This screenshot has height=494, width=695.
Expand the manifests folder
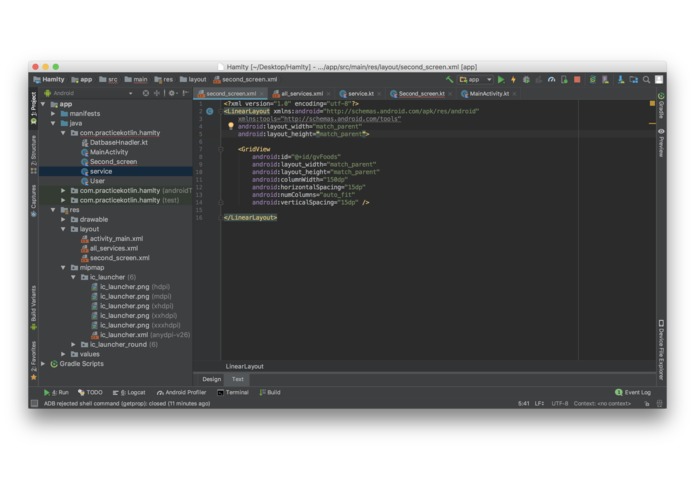(53, 113)
